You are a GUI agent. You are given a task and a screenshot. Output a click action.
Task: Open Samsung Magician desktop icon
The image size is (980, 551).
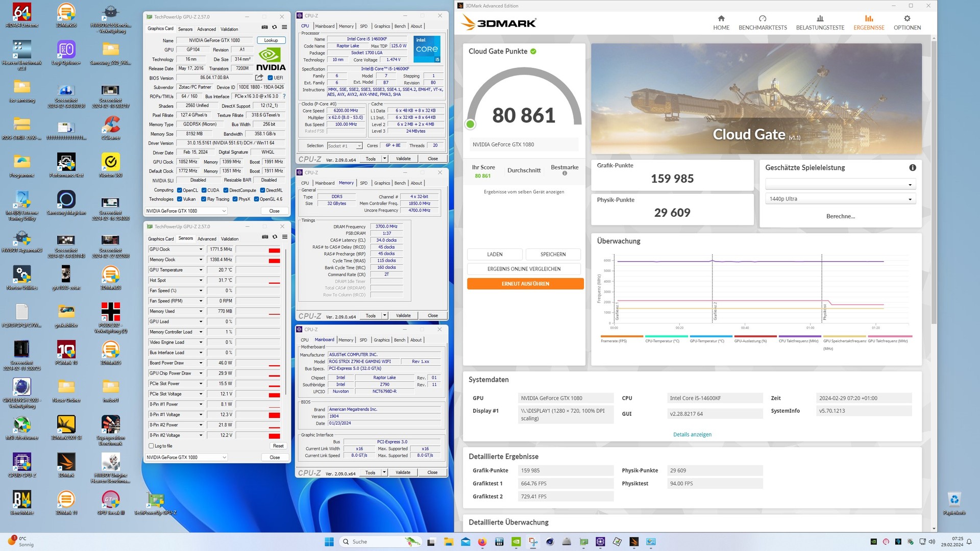(x=66, y=203)
